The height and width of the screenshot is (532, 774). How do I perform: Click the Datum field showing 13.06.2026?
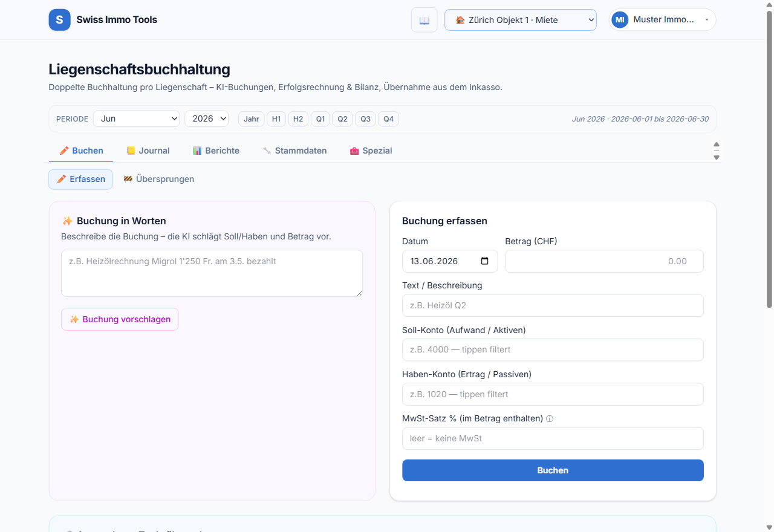coord(450,261)
